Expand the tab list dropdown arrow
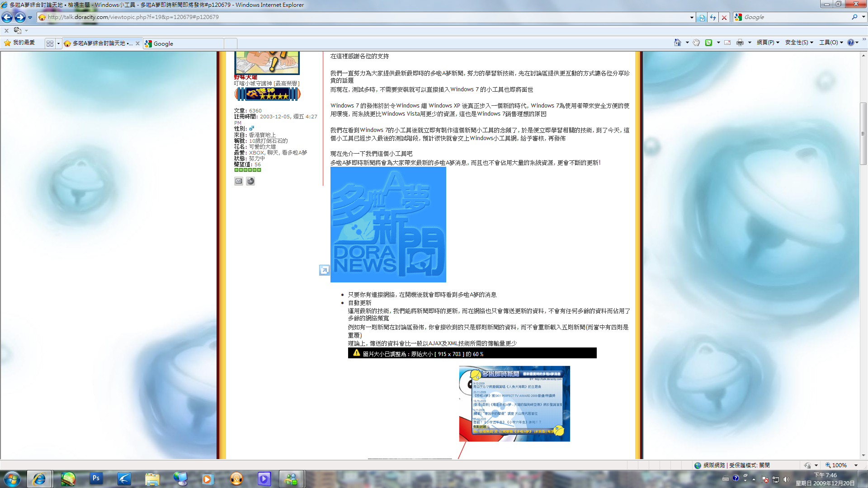Viewport: 868px width, 488px height. [58, 43]
